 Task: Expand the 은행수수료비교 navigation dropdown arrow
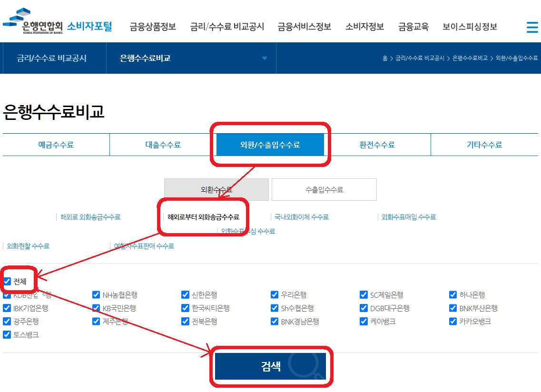(x=264, y=58)
